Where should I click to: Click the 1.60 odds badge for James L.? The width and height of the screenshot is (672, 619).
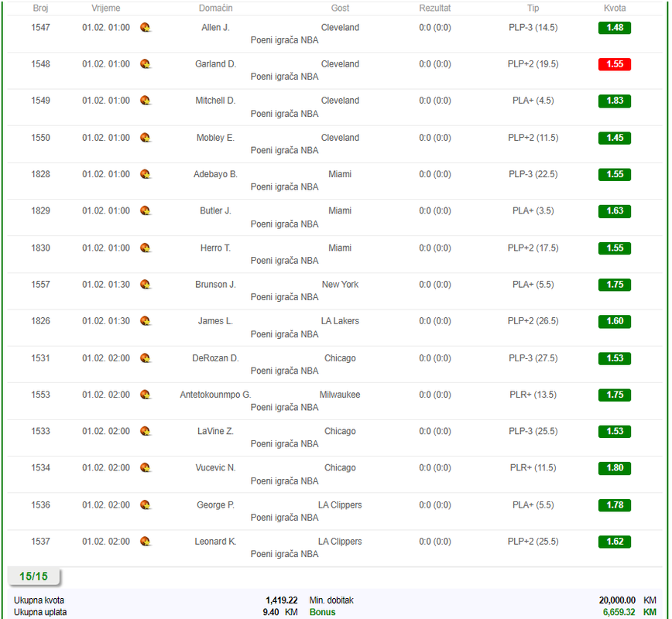point(615,321)
